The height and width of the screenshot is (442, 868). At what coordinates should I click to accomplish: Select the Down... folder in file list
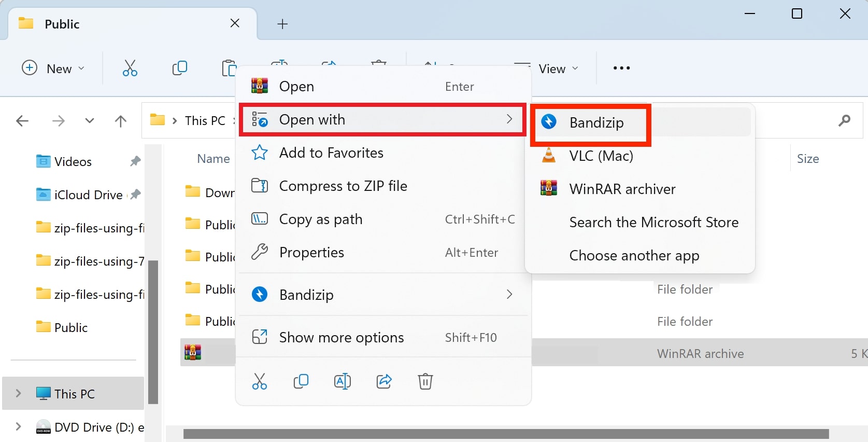click(209, 192)
